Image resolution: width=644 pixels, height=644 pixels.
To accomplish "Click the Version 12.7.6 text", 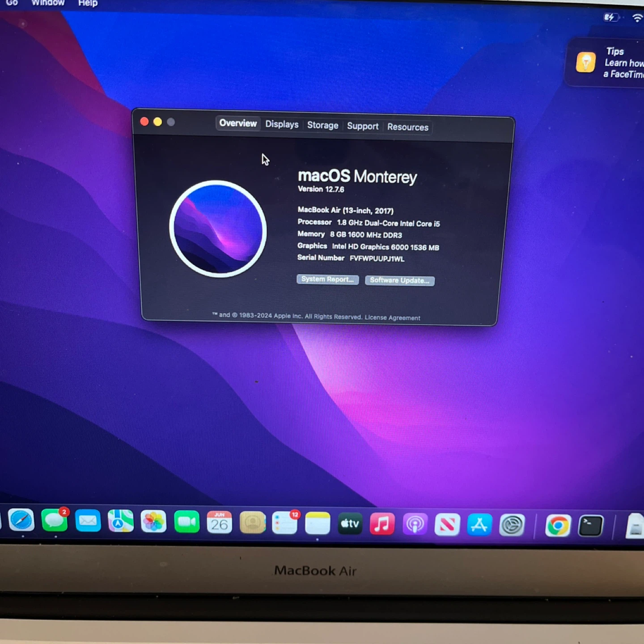I will 321,189.
